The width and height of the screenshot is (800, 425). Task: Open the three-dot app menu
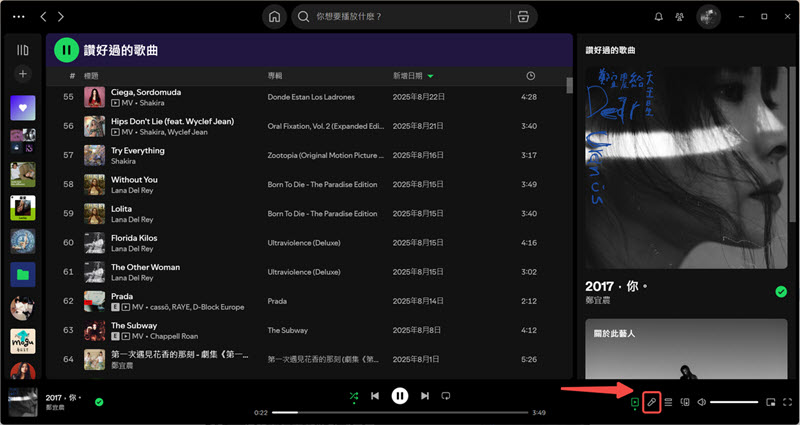point(18,17)
